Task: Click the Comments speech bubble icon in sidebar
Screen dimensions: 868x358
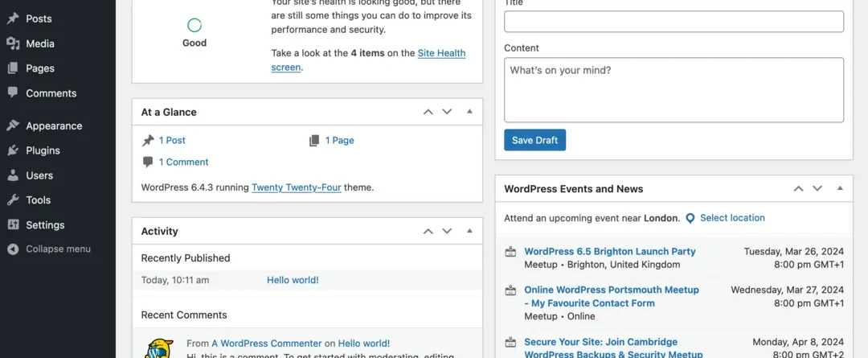Action: tap(13, 93)
